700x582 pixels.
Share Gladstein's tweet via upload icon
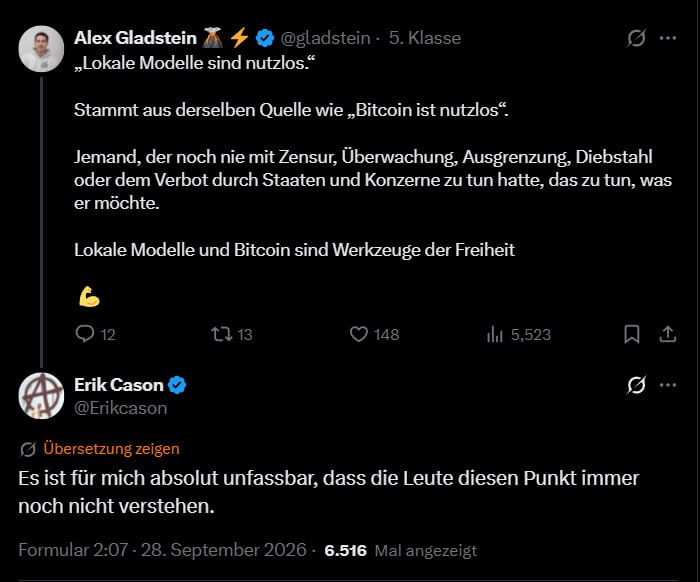[x=667, y=334]
